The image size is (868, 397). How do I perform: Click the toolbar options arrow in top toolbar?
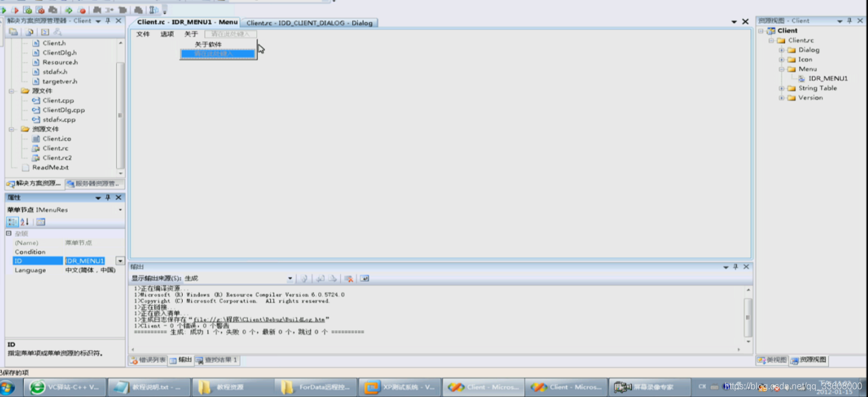pos(165,11)
